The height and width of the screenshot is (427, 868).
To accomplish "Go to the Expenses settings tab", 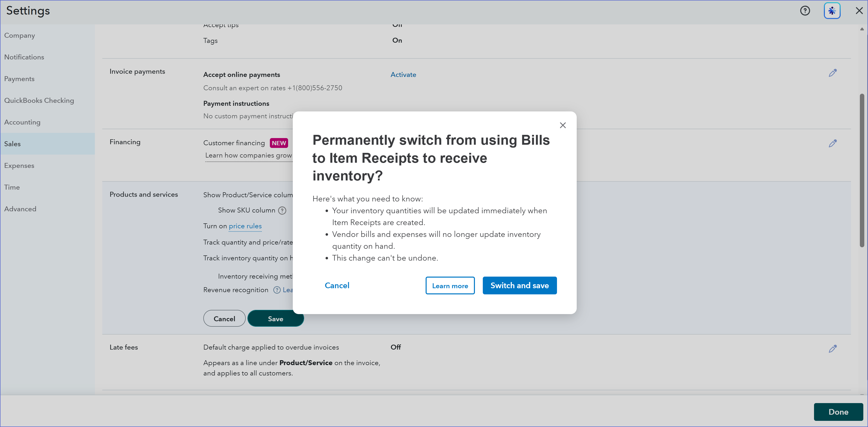I will coord(19,166).
